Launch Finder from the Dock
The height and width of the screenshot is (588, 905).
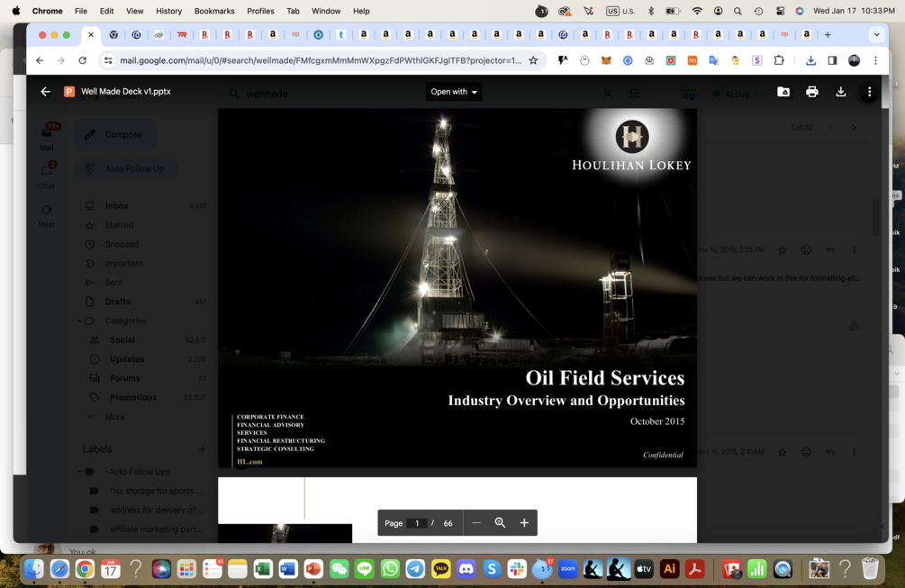point(34,569)
